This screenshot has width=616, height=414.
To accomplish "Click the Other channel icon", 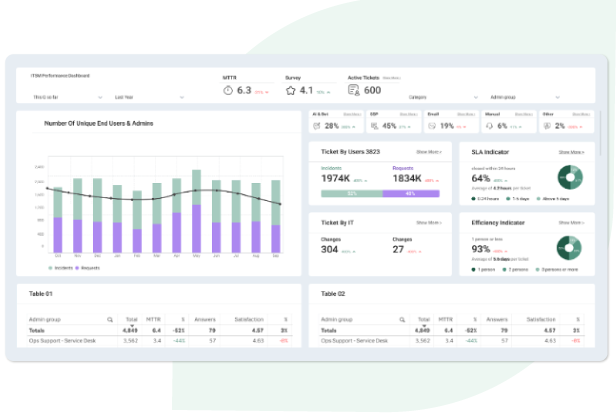I will [x=547, y=126].
